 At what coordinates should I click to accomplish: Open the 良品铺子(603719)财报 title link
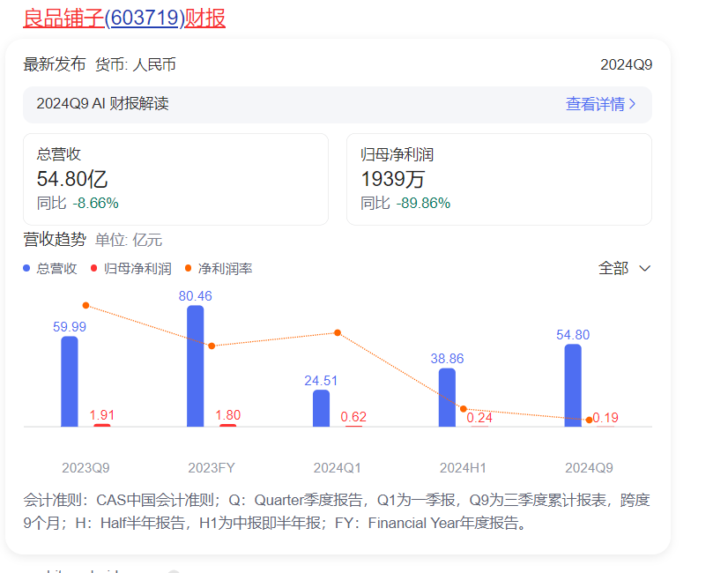coord(124,19)
